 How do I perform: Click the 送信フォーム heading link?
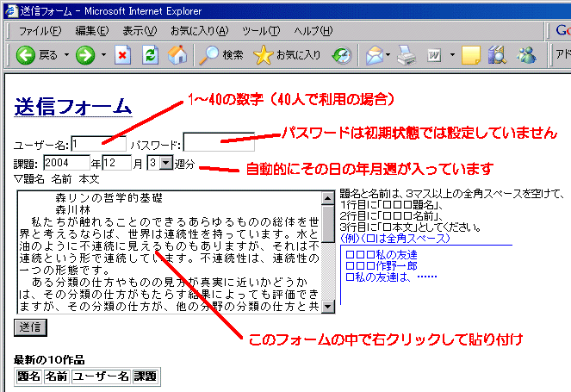coord(73,107)
